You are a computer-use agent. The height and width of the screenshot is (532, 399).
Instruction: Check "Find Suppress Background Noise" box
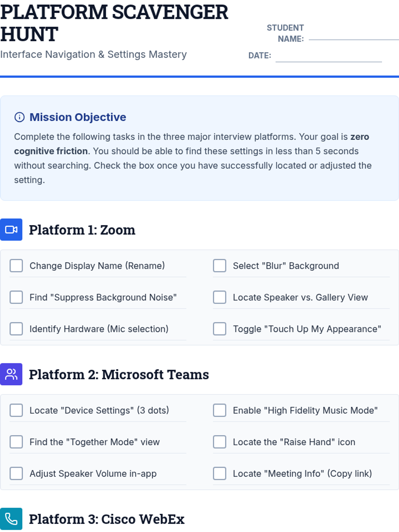[16, 297]
